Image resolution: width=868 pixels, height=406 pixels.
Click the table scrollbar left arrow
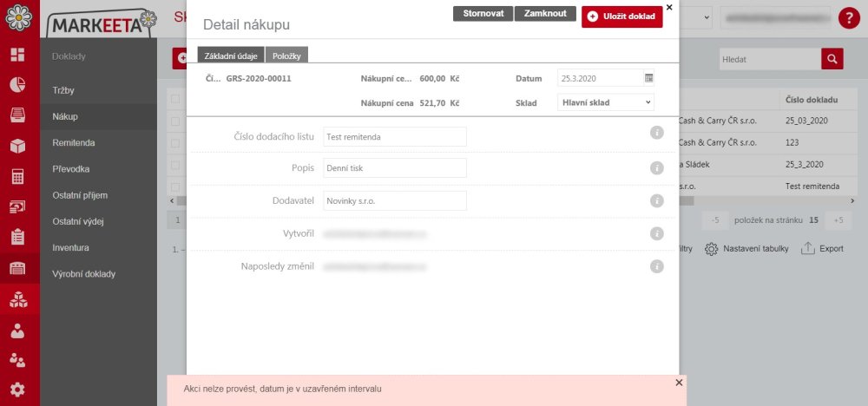[x=172, y=200]
